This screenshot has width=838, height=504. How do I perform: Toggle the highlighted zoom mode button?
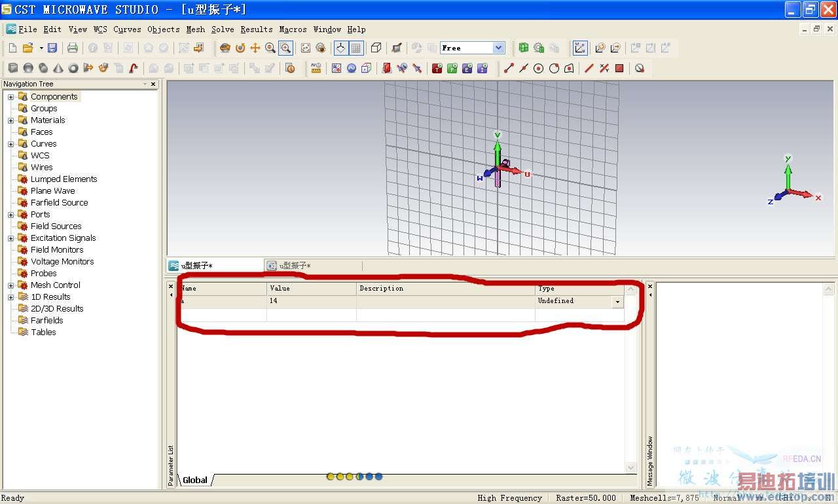click(285, 48)
